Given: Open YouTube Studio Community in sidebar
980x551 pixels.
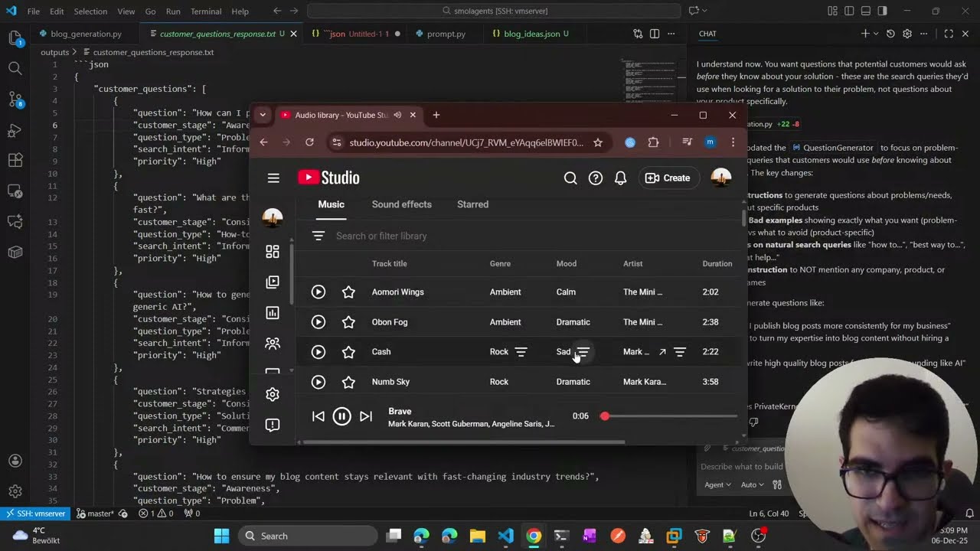Looking at the screenshot, I should click(273, 344).
